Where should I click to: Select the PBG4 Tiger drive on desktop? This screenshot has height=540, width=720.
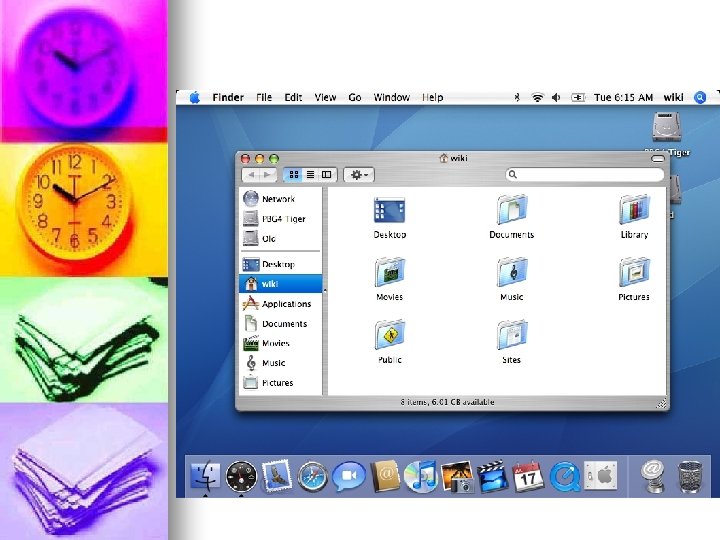[667, 127]
